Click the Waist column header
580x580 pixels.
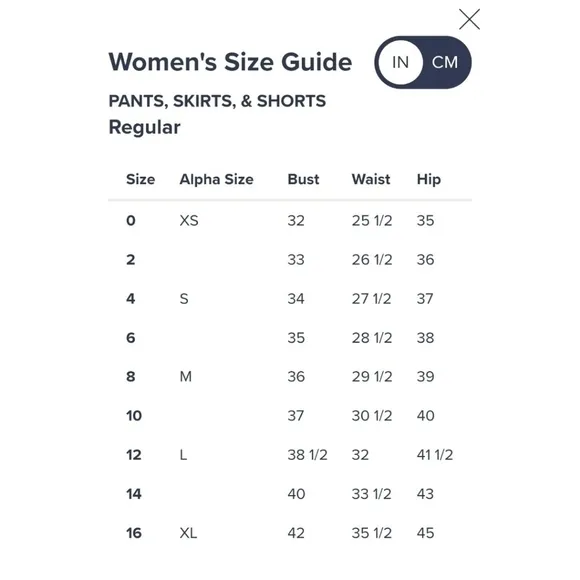point(371,179)
